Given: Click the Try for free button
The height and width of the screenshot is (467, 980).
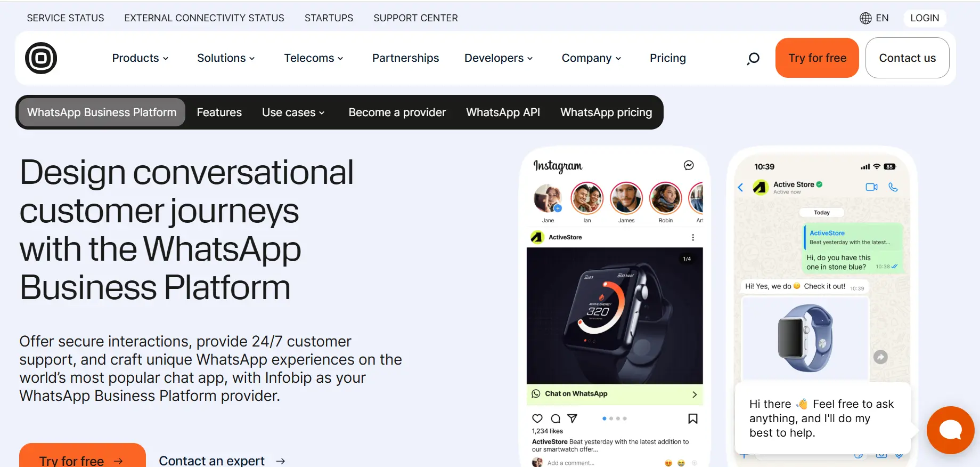Looking at the screenshot, I should pyautogui.click(x=817, y=58).
